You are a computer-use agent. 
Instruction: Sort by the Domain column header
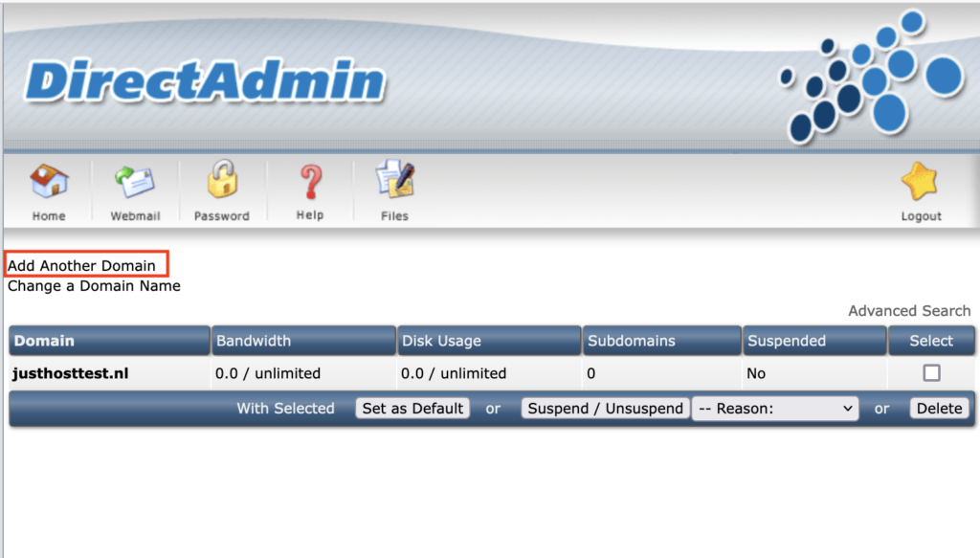(x=109, y=341)
